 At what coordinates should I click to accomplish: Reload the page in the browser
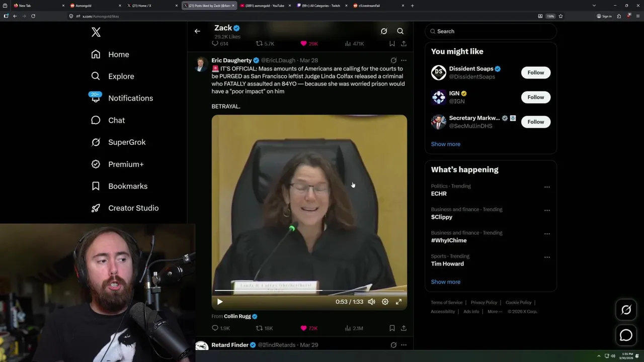[33, 16]
